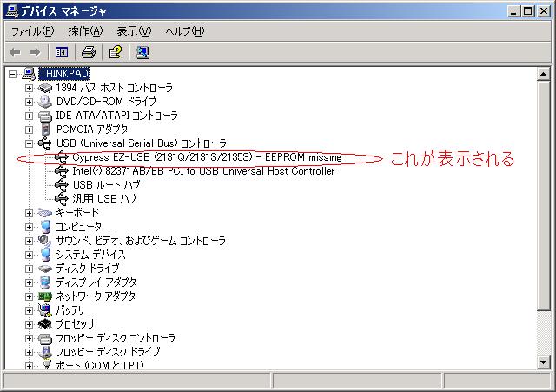This screenshot has height=392, width=556.
Task: Collapse the USB (Universal Serial Bus) コントローラ node
Action: tap(29, 143)
